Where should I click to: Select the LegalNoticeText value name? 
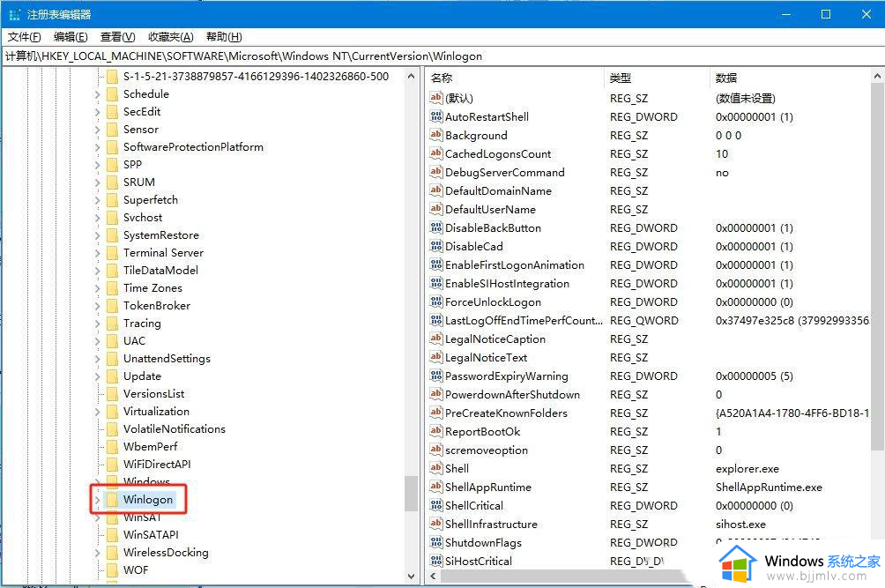click(486, 358)
